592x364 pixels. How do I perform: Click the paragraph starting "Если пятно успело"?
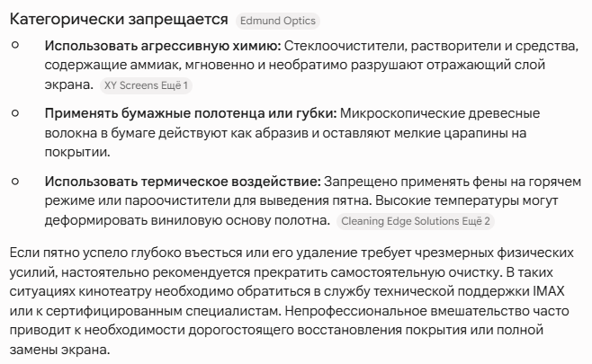292,301
